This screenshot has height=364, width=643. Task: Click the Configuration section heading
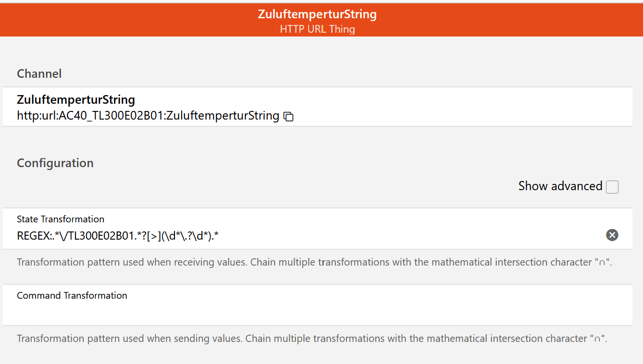click(x=55, y=163)
